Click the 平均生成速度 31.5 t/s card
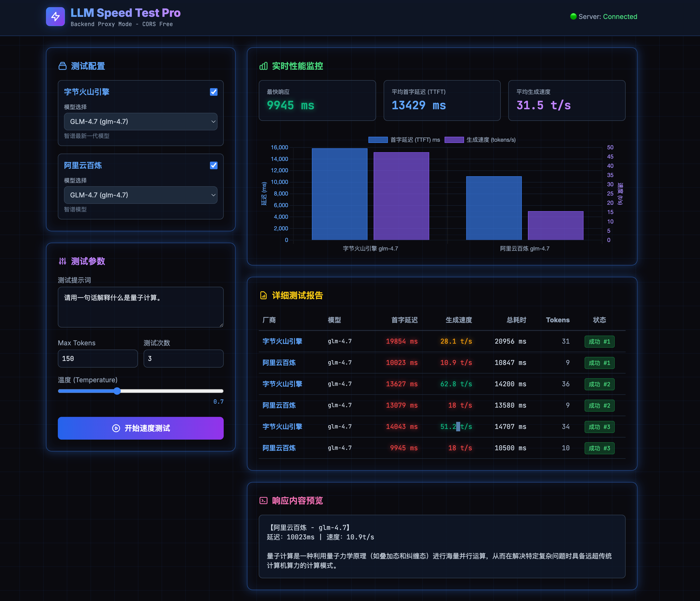 tap(567, 100)
